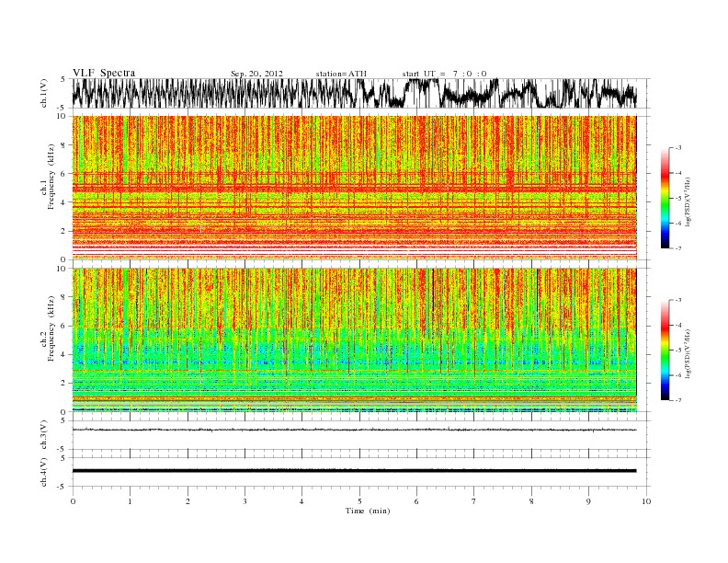Click the "5" tick on the Time axis
Viewport: 728px width, 563px height.
[x=359, y=501]
